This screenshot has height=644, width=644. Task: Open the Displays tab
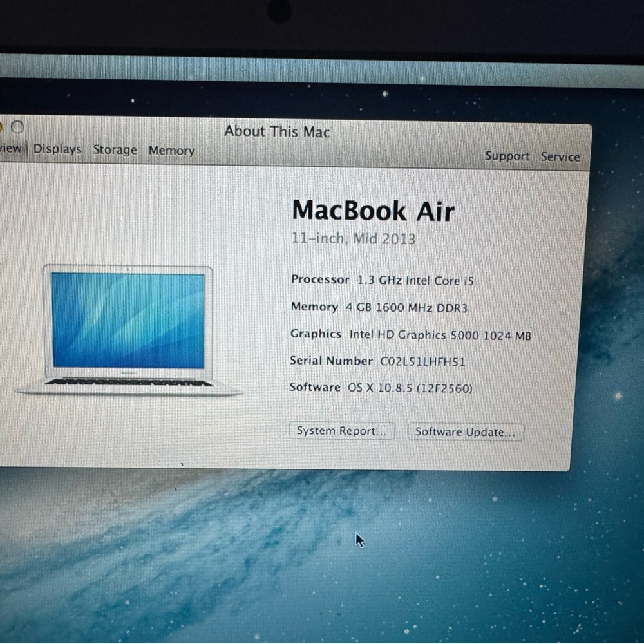(x=57, y=149)
